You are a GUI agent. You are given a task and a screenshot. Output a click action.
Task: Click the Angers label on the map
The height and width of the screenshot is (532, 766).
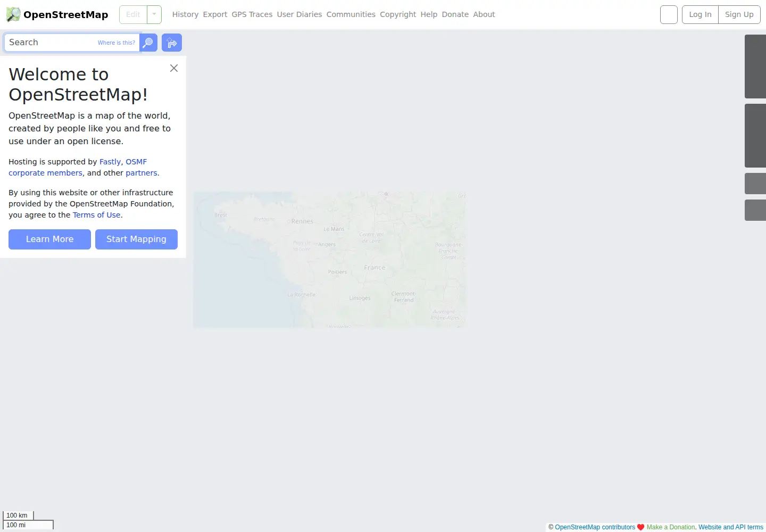[327, 245]
